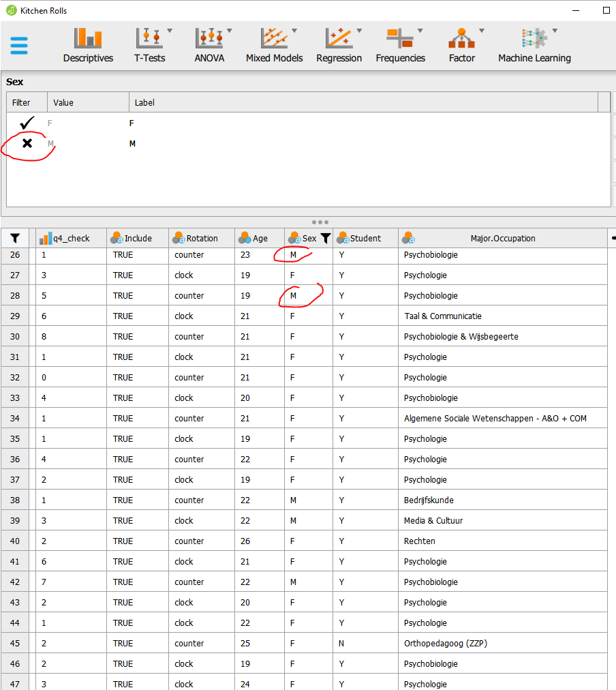Open the Mixed Models module
Viewport: 616px width, 690px height.
275,45
